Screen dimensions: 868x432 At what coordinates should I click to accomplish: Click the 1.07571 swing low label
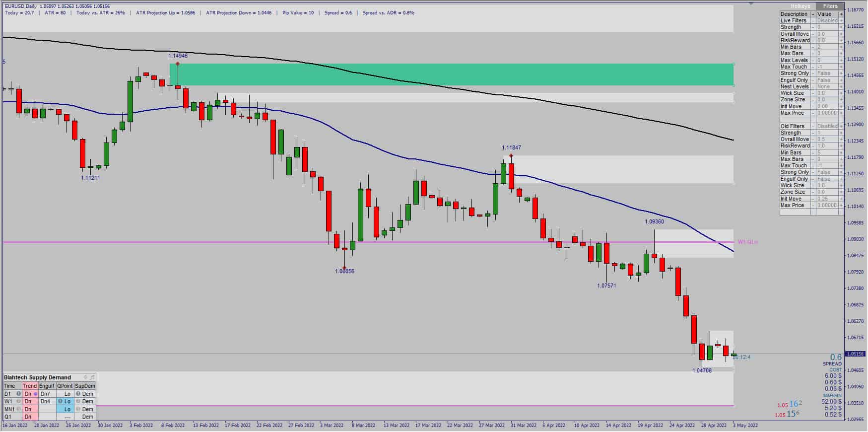pyautogui.click(x=607, y=286)
